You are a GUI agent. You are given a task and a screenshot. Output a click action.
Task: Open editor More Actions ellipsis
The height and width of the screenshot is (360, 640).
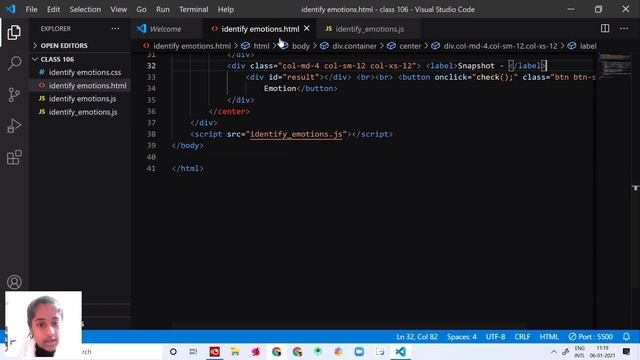pyautogui.click(x=624, y=28)
